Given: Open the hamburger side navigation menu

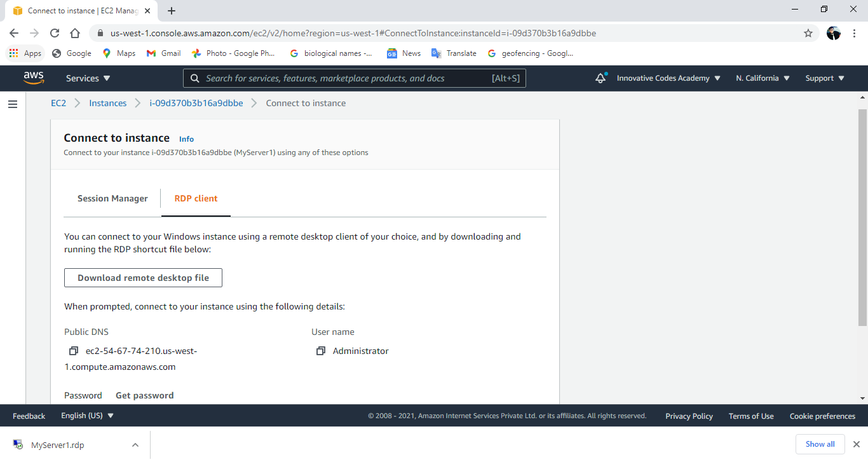Looking at the screenshot, I should click(x=12, y=104).
